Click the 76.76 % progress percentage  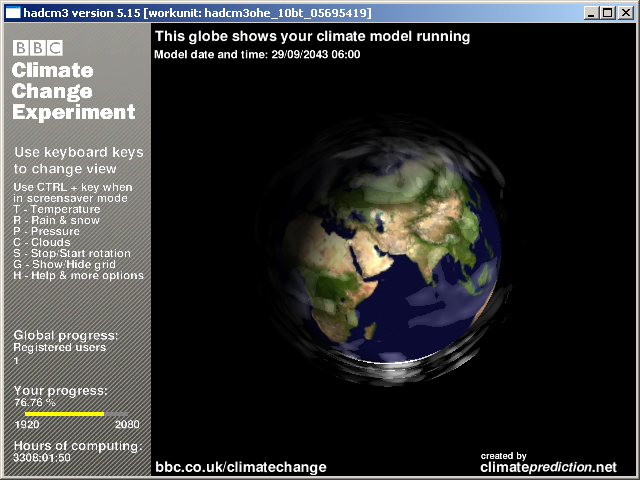[x=34, y=402]
